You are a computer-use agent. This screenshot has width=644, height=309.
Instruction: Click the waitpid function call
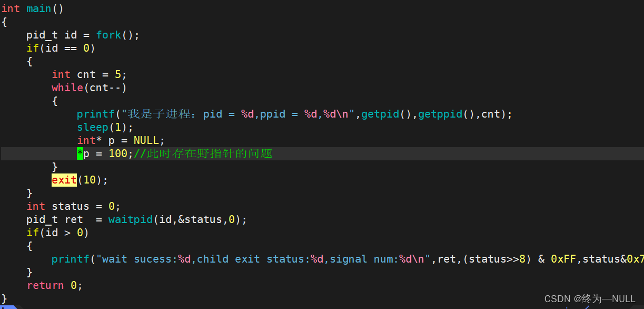[131, 219]
